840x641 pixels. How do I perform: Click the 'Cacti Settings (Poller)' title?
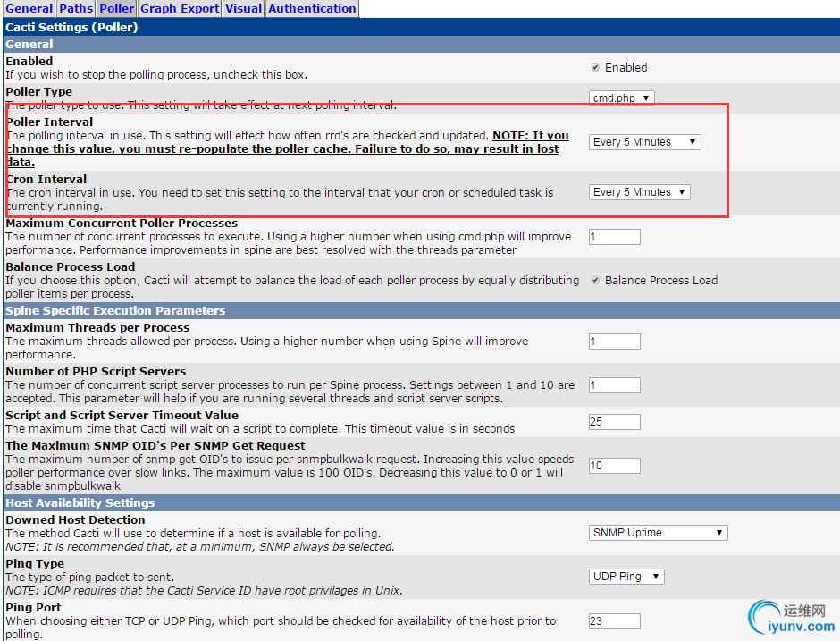pos(71,27)
